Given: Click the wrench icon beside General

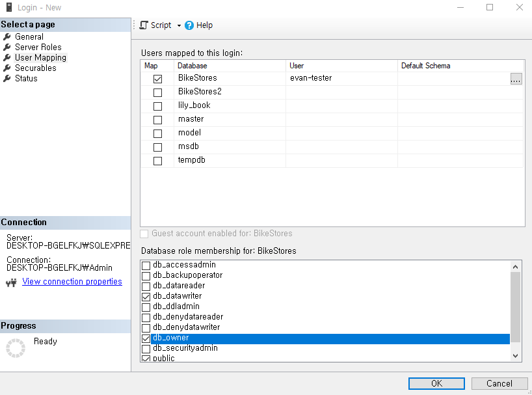Looking at the screenshot, I should (7, 36).
